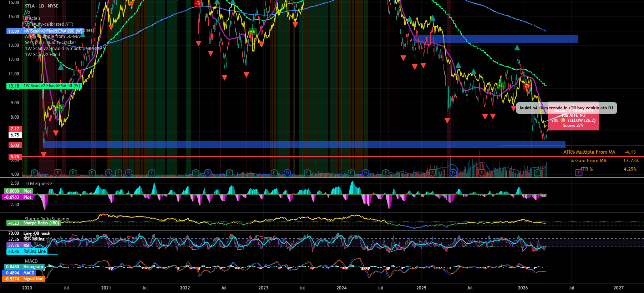Screen dimensions: 644x293
Task: Click the Sharpe Ratio (180) label
Action: 41,223
